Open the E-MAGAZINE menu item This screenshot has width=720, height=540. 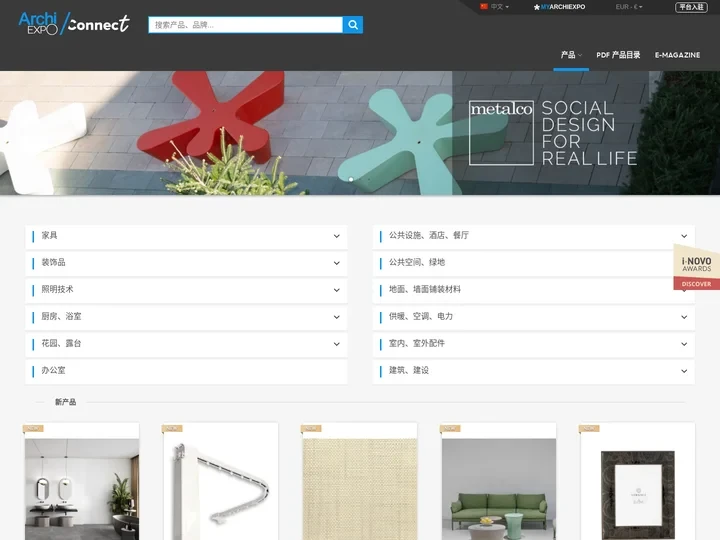[677, 55]
